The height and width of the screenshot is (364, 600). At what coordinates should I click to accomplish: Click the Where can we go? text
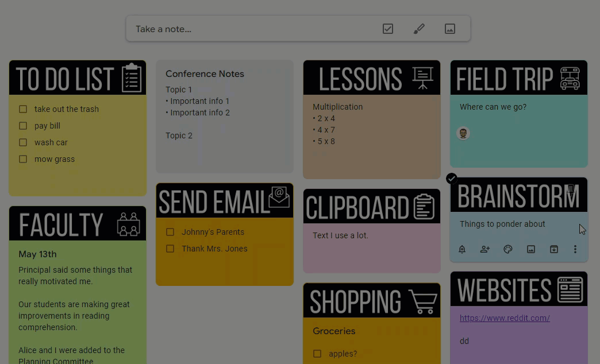493,107
